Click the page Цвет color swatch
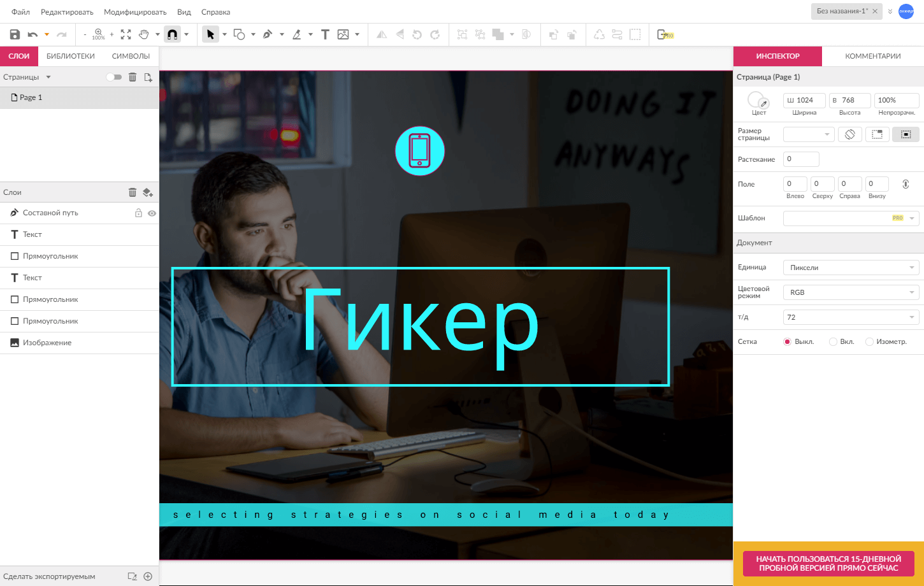The width and height of the screenshot is (924, 586). [x=756, y=100]
